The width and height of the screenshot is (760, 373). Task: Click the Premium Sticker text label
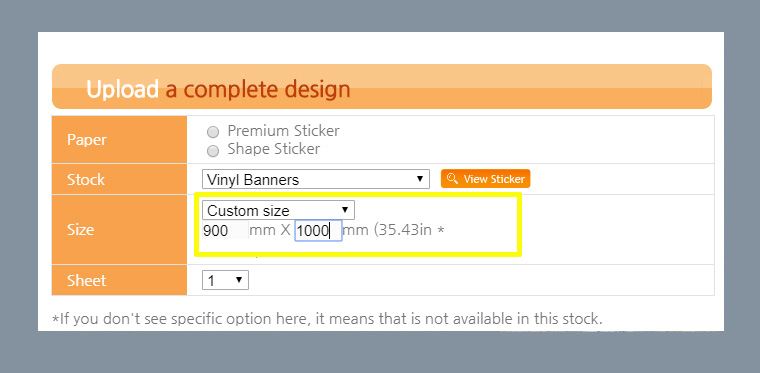(x=284, y=131)
